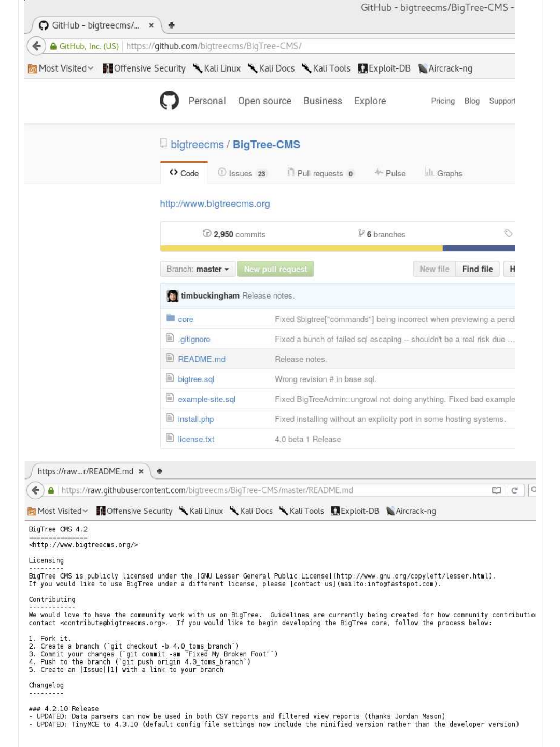Open the README.md file in the list

[x=202, y=359]
